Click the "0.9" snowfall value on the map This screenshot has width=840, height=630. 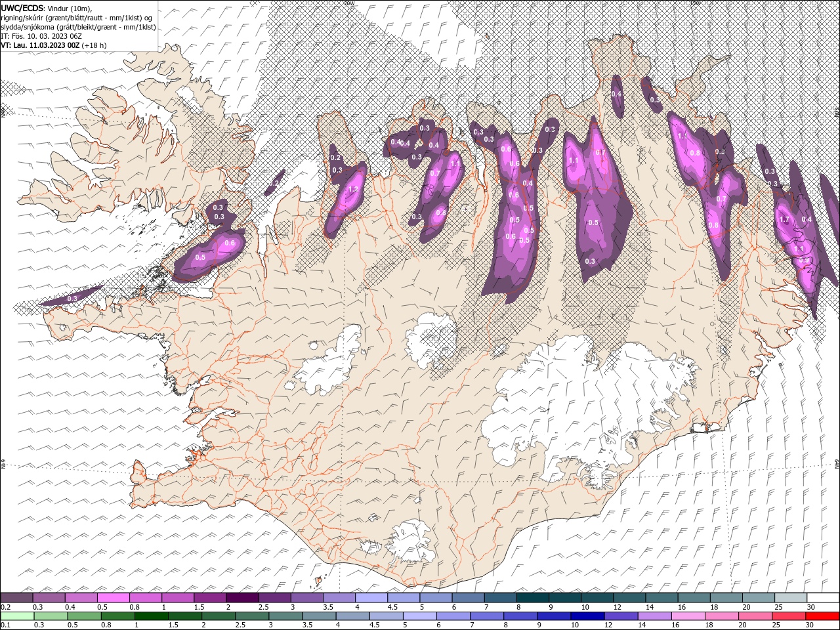[x=803, y=261]
